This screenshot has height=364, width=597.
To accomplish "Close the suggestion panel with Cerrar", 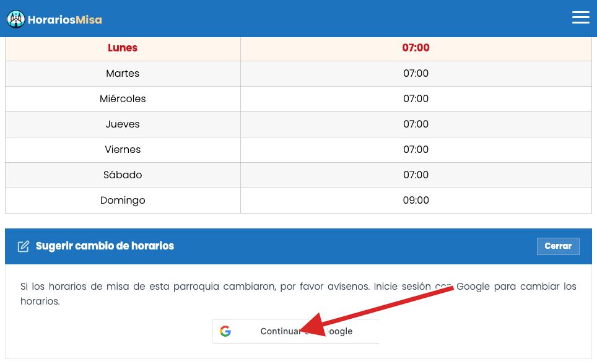I will [558, 246].
